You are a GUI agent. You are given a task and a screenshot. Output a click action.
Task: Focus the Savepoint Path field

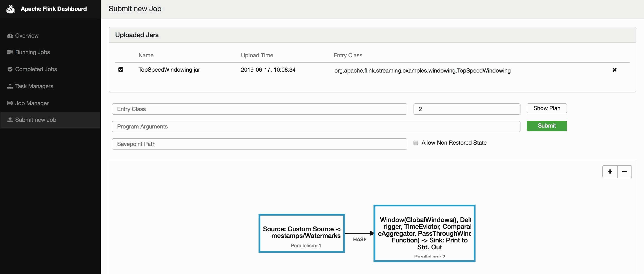click(x=260, y=144)
